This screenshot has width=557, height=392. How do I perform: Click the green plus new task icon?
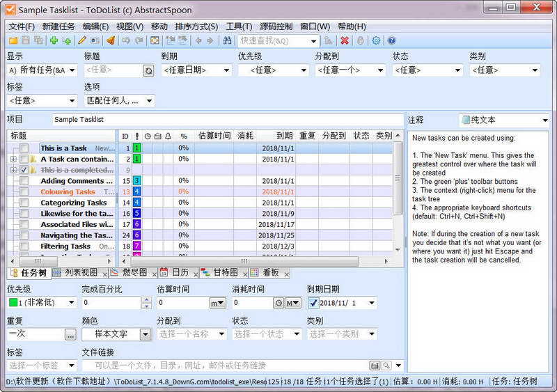[54, 40]
